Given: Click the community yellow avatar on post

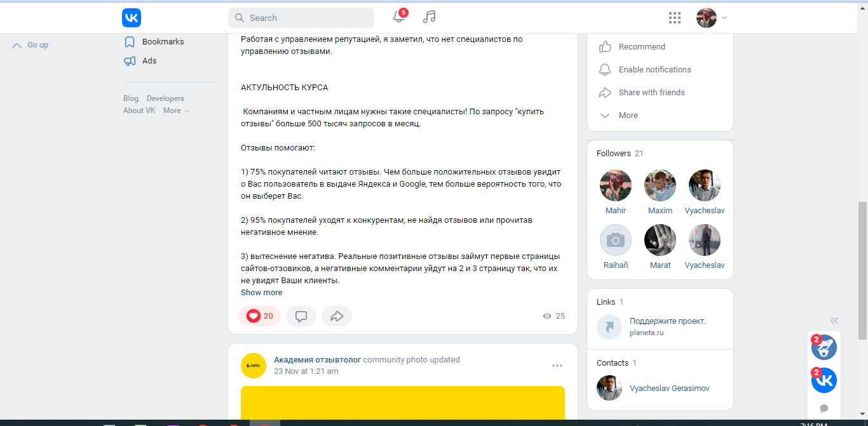Looking at the screenshot, I should [x=254, y=366].
